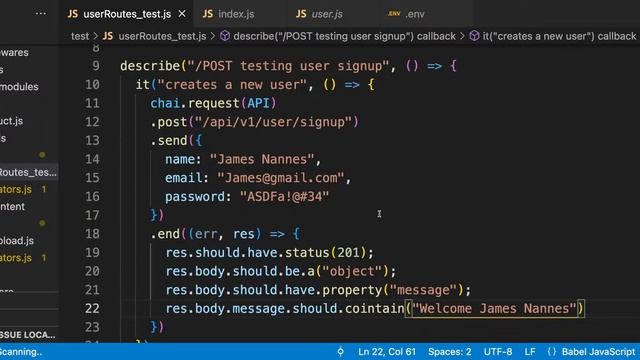
Task: Click 'Ln 22, Col 61' in status bar
Action: click(x=387, y=352)
